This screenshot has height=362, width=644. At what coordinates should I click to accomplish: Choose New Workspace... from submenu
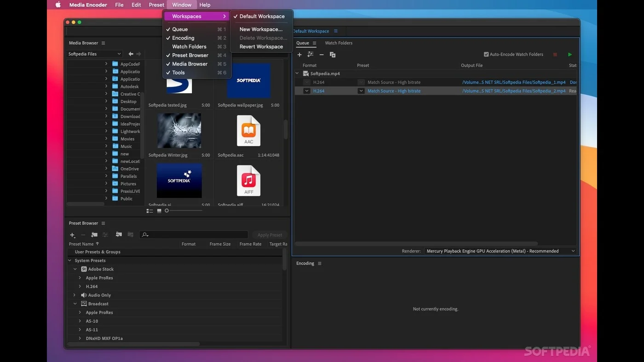point(261,29)
